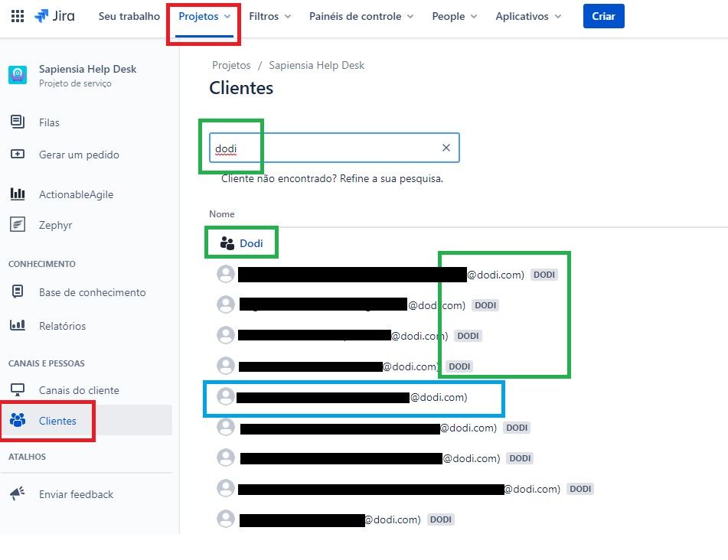
Task: Open the Projetos menu
Action: click(204, 16)
